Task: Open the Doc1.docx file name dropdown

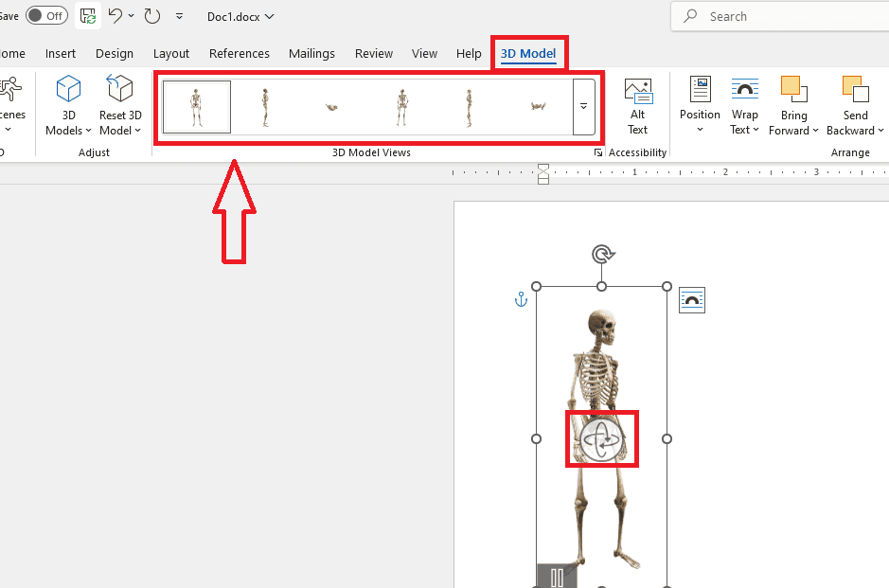Action: [240, 16]
